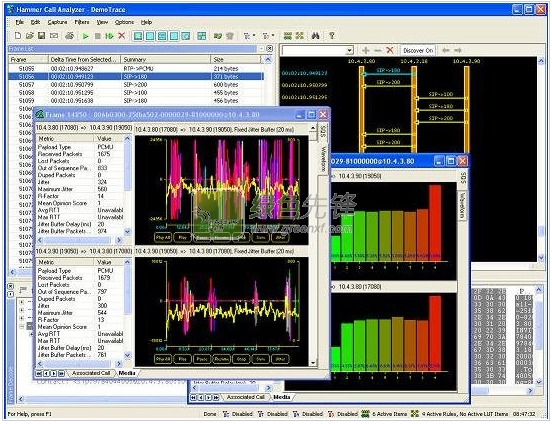Click the question mark Help icon

coord(331,36)
